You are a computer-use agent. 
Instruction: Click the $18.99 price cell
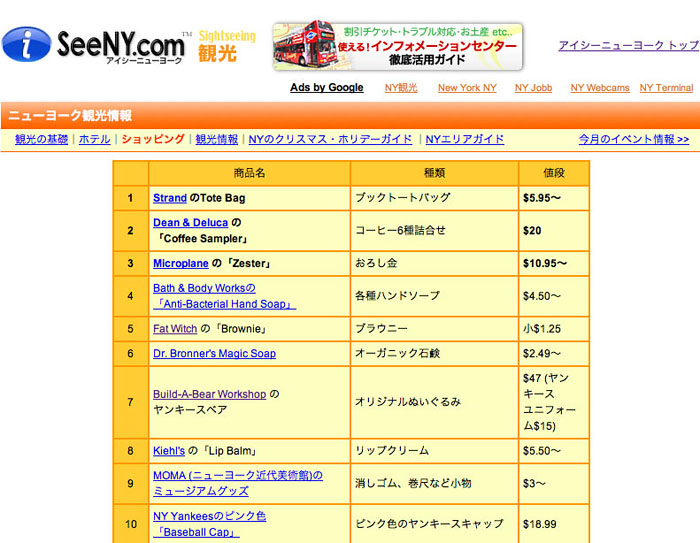[x=554, y=524]
